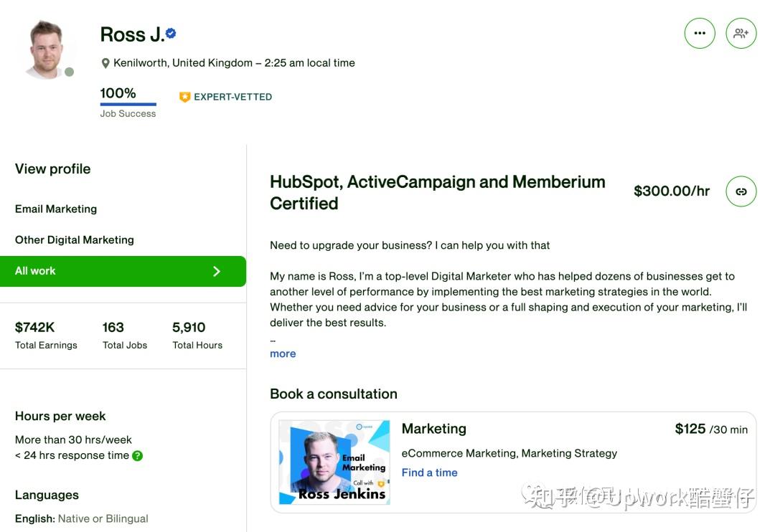This screenshot has height=532, width=775.
Task: Click the Find a time link
Action: tap(429, 472)
